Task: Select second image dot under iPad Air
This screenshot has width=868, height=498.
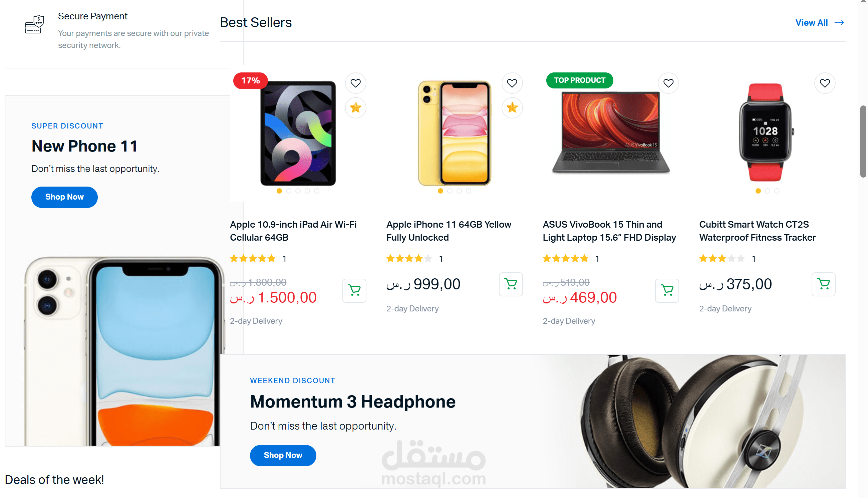Action: click(289, 191)
